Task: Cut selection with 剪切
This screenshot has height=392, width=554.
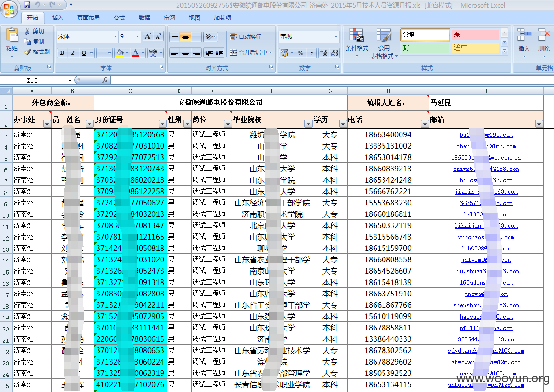Action: pyautogui.click(x=34, y=31)
